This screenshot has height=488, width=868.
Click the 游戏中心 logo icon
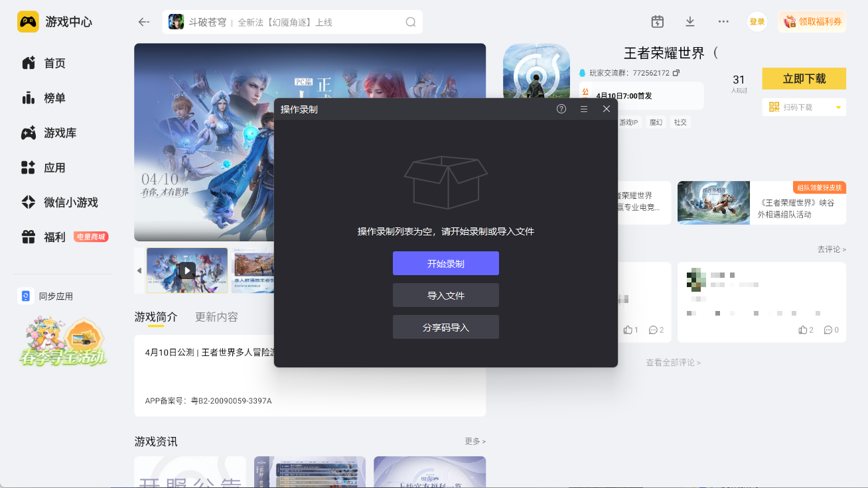tap(27, 21)
